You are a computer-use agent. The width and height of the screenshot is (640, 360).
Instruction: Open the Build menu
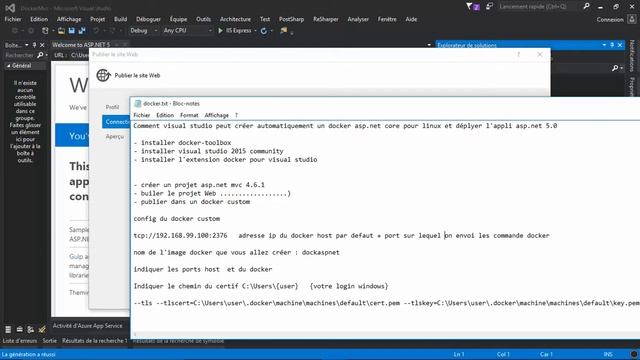(120, 19)
